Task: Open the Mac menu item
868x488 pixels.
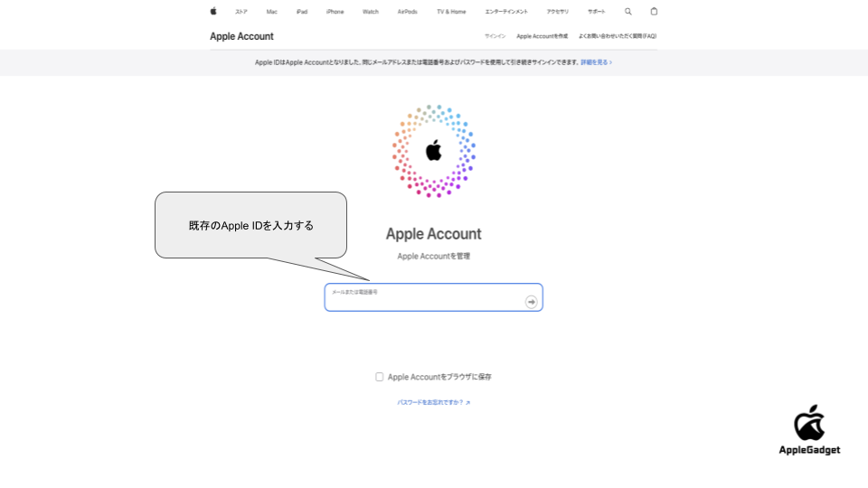Action: (272, 12)
